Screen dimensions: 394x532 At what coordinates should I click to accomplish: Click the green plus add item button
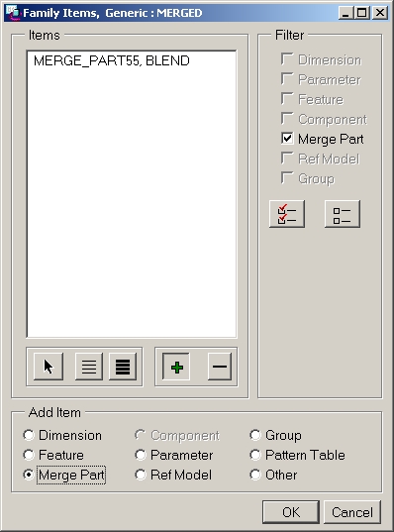click(176, 367)
